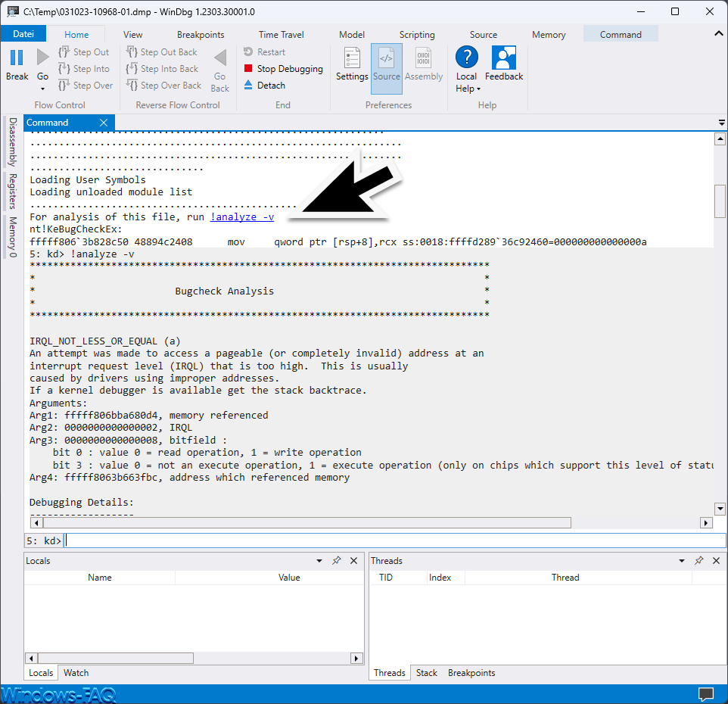The image size is (728, 704).
Task: Toggle Source mode preference
Action: [386, 68]
